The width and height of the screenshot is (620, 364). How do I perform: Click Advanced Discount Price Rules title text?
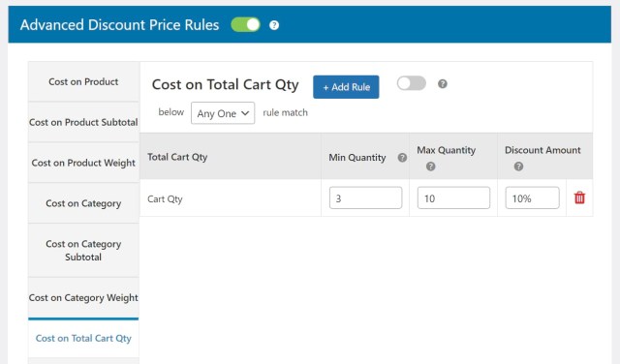[119, 25]
